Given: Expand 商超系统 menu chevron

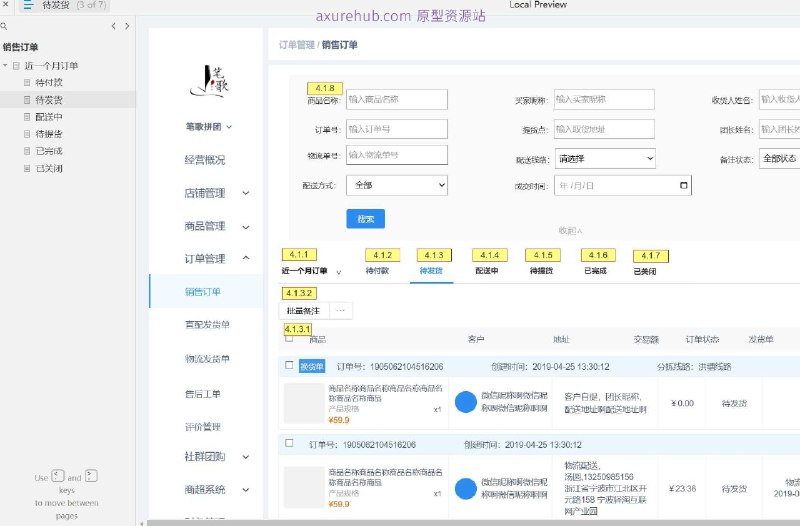Looking at the screenshot, I should [246, 490].
